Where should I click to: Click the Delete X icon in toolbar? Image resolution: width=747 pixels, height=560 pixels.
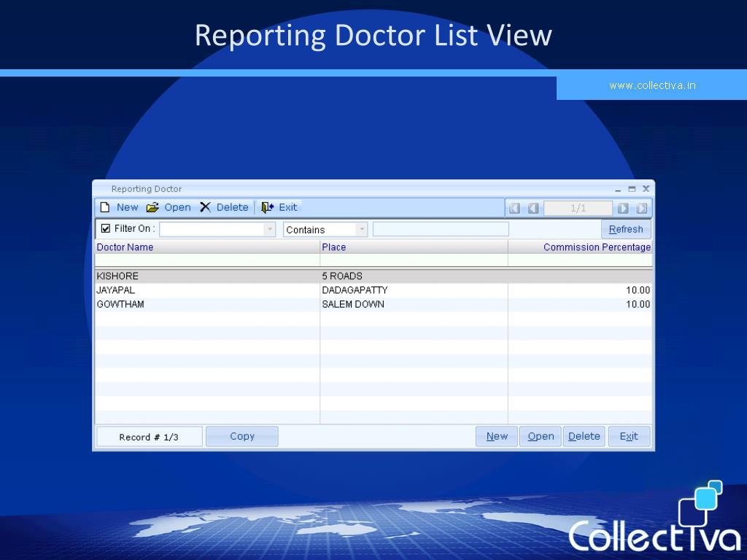[205, 207]
